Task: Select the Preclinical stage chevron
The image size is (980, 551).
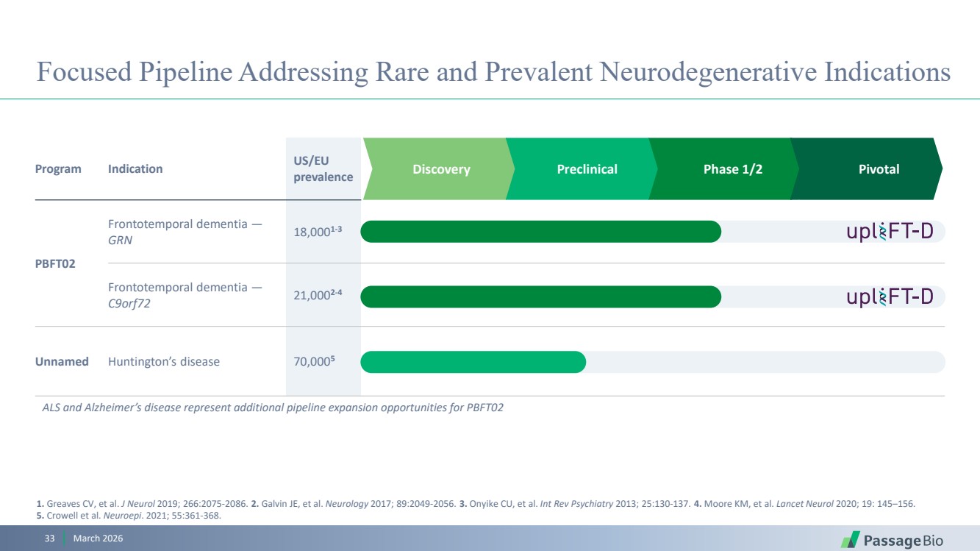Action: (587, 169)
